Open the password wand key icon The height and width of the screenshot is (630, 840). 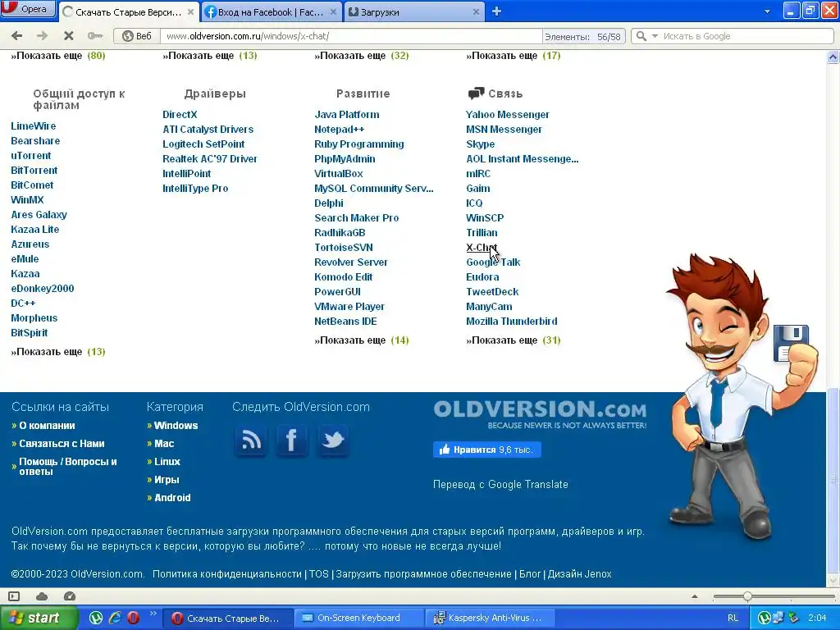coord(95,36)
